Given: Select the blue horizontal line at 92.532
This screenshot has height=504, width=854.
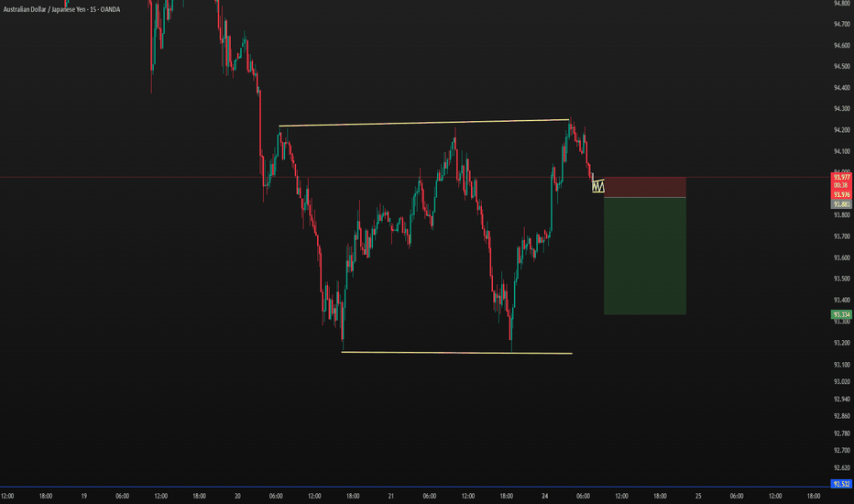Looking at the screenshot, I should tap(414, 487).
